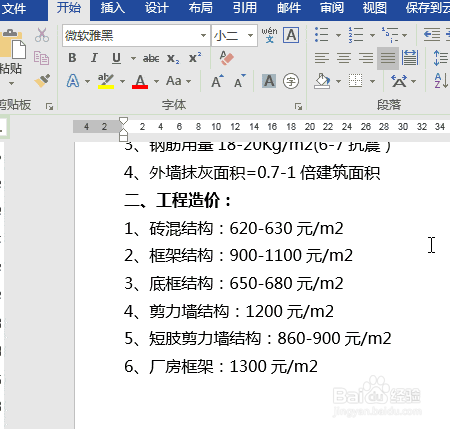
Task: Open the Change Case Aa menu
Action: pyautogui.click(x=179, y=81)
